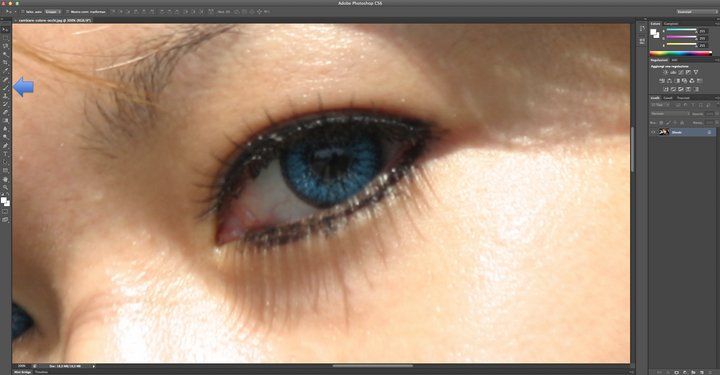This screenshot has height=375, width=720.
Task: Select the Type tool in the toolbox
Action: (6, 154)
